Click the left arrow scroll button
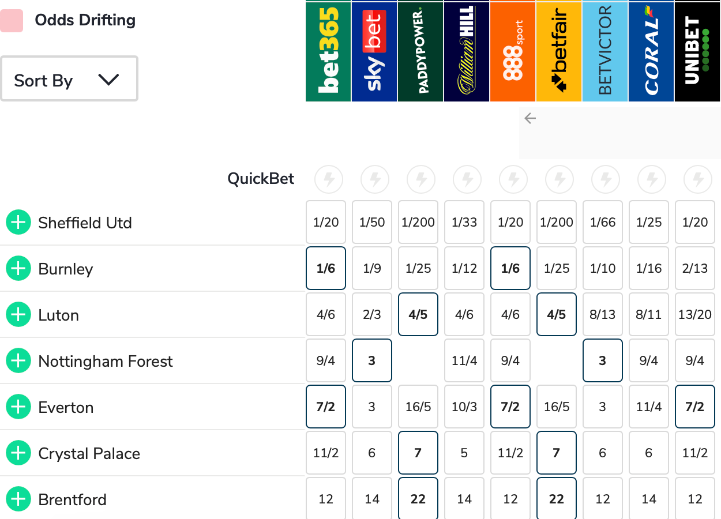721x519 pixels. pyautogui.click(x=530, y=118)
